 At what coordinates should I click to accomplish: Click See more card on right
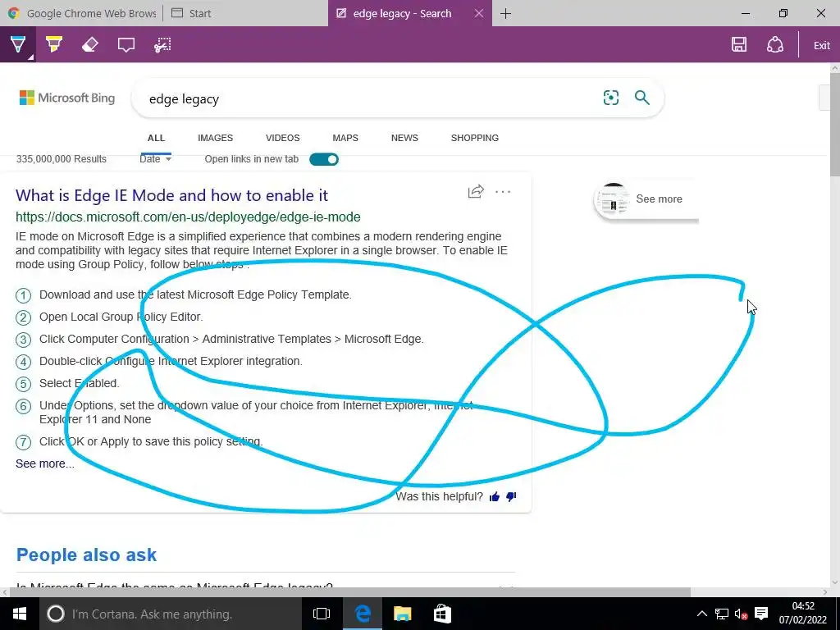click(646, 199)
